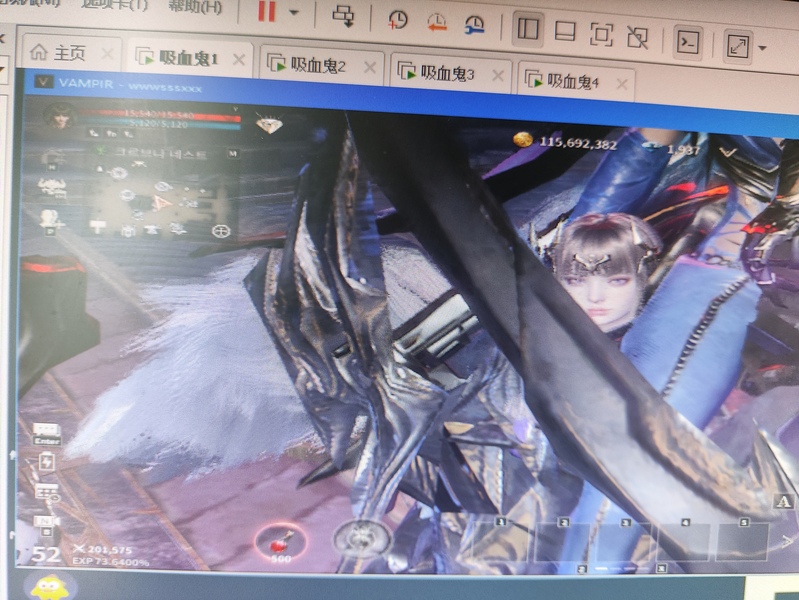Revert to snapshot using the orange arrow clock icon
The height and width of the screenshot is (600, 799).
pyautogui.click(x=436, y=23)
